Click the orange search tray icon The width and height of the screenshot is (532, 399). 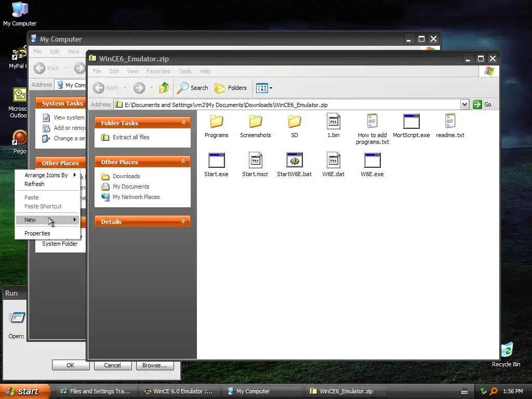(494, 391)
